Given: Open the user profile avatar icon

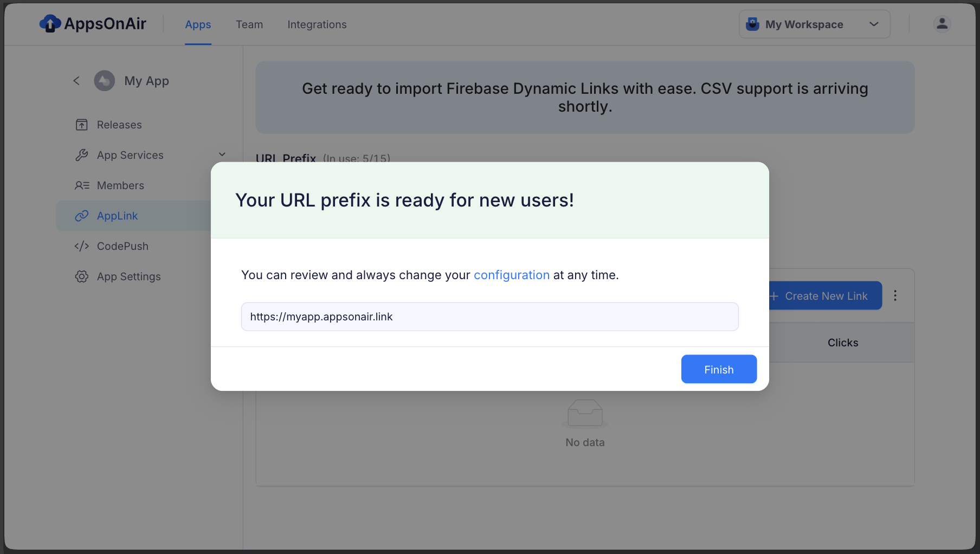Looking at the screenshot, I should pyautogui.click(x=942, y=24).
